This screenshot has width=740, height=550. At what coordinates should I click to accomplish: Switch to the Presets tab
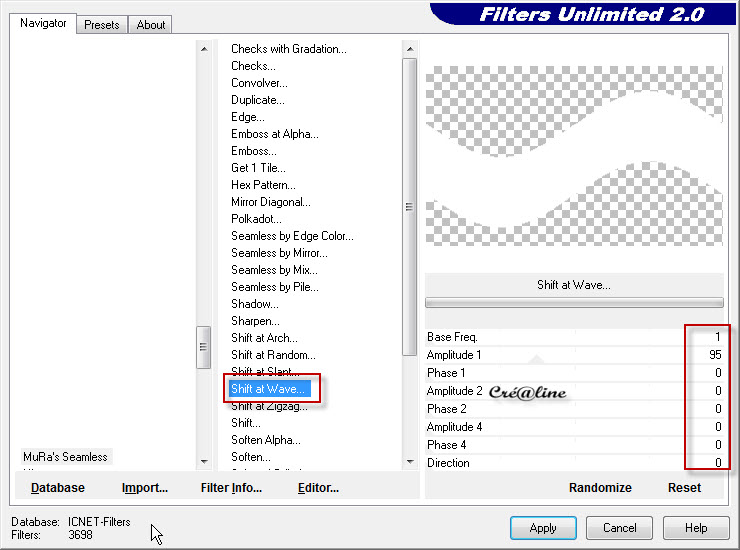point(101,25)
